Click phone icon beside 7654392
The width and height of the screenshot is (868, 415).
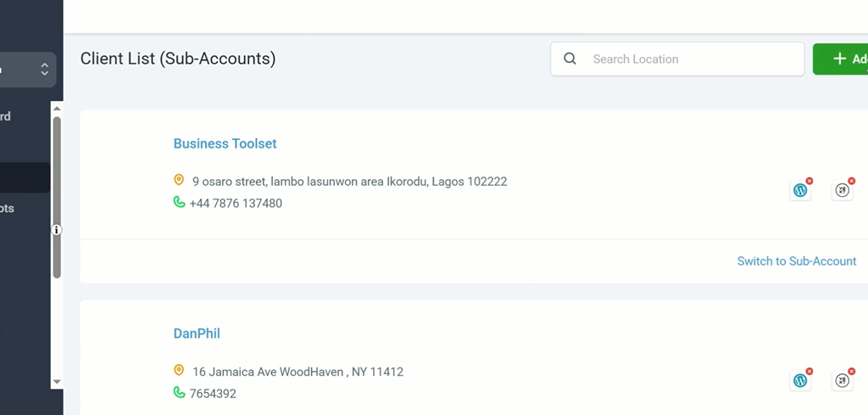tap(179, 392)
